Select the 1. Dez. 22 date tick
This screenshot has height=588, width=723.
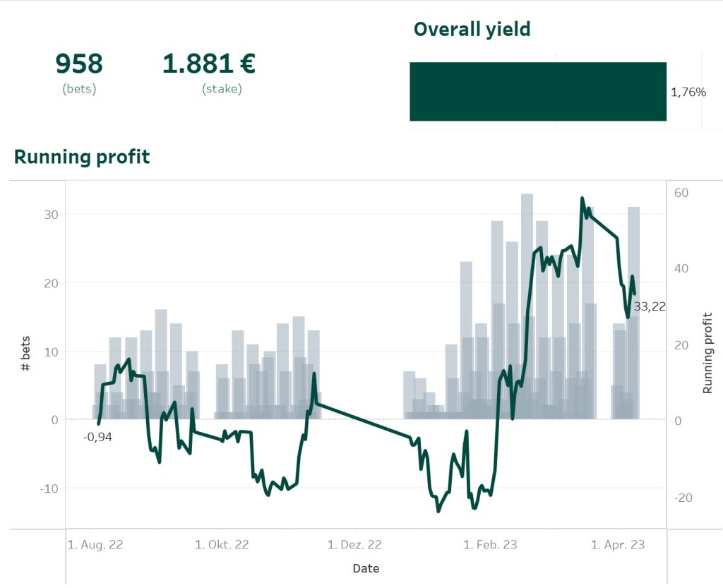[354, 545]
